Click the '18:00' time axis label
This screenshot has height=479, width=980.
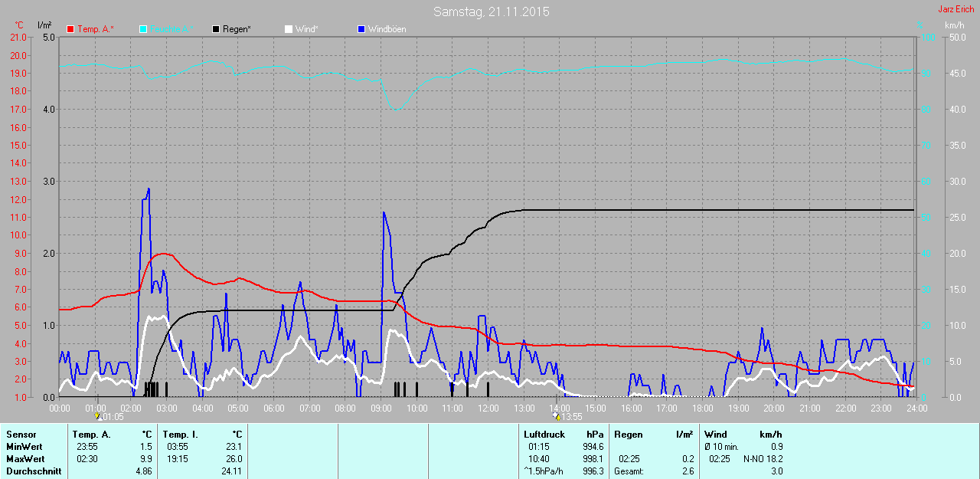point(703,408)
